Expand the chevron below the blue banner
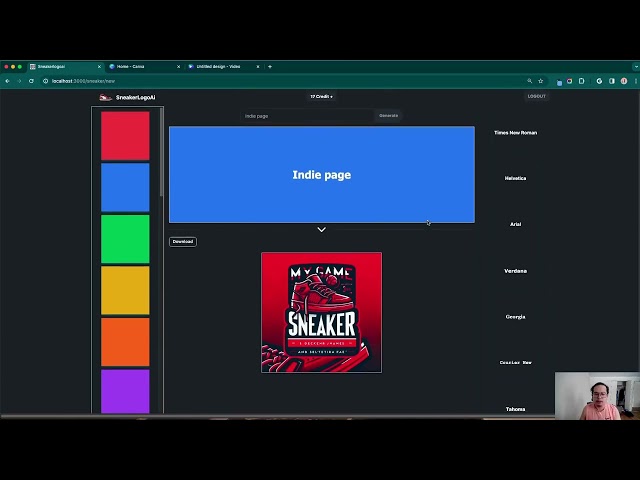 [322, 230]
